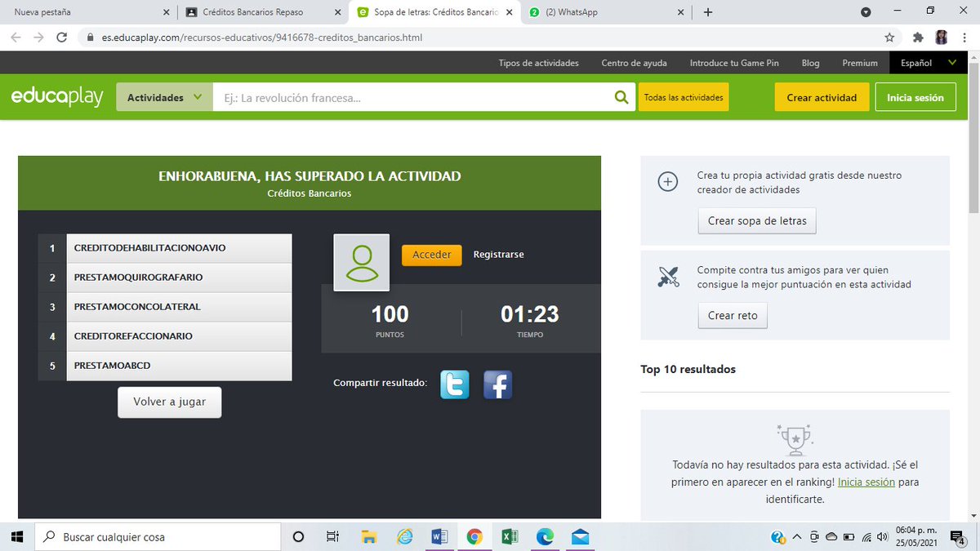Close the Créditos Bancarios Repaso tab
The image size is (980, 551).
(338, 12)
